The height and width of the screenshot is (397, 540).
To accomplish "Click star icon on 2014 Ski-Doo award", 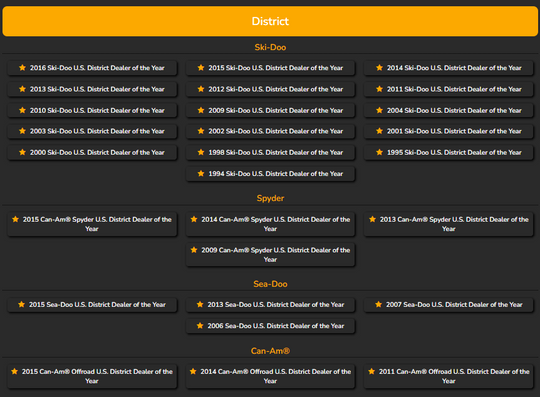I will pyautogui.click(x=379, y=68).
